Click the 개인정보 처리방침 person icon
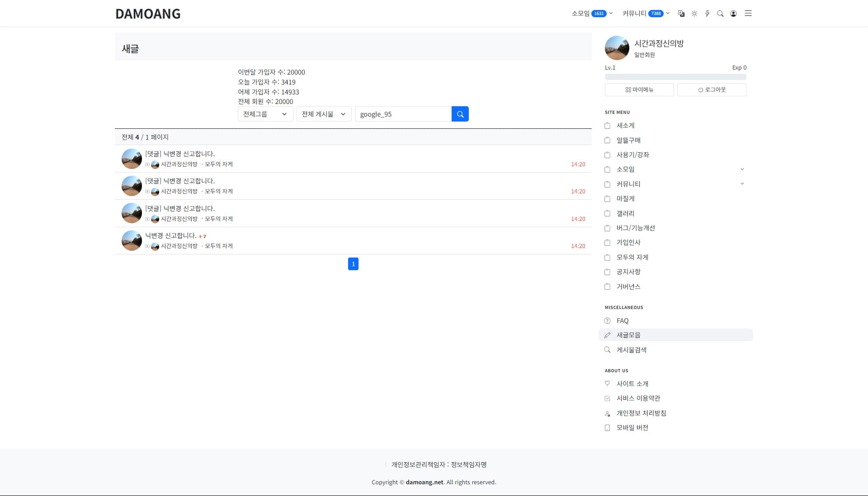The height and width of the screenshot is (496, 868). click(x=607, y=413)
